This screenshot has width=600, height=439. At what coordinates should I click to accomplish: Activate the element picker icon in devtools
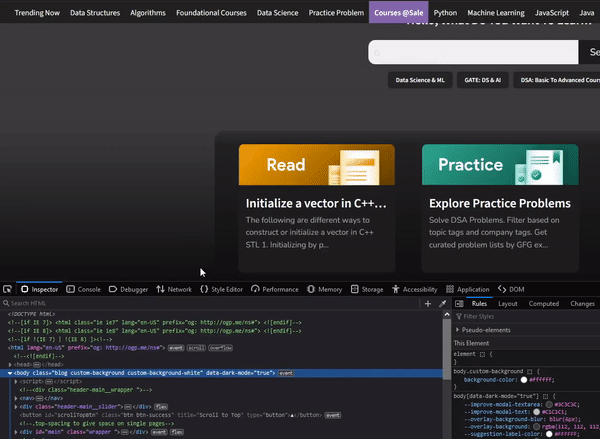(x=7, y=289)
